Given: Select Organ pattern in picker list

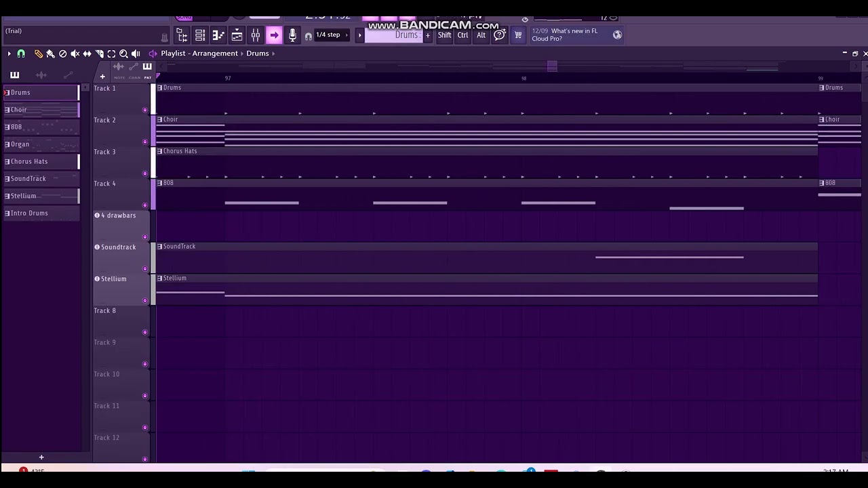Looking at the screenshot, I should click(x=41, y=144).
